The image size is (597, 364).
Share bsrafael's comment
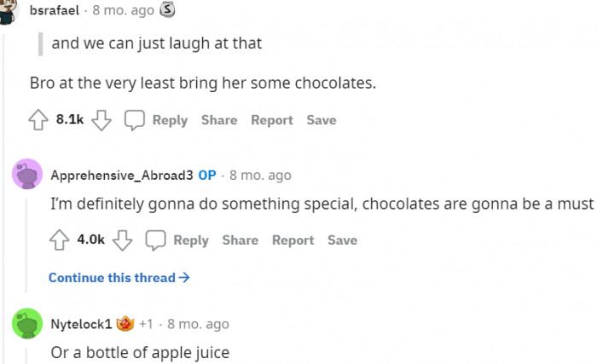(219, 120)
